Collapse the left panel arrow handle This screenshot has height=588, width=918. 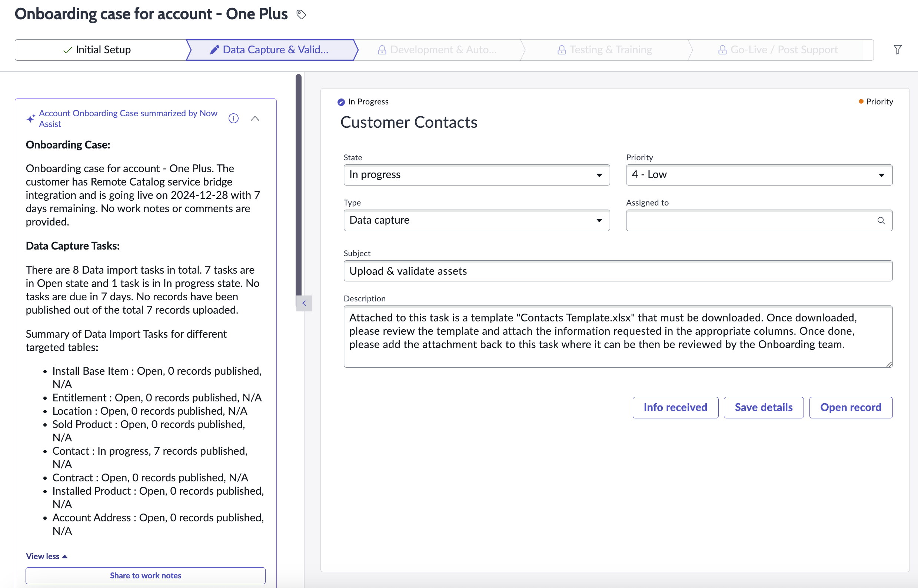(304, 303)
